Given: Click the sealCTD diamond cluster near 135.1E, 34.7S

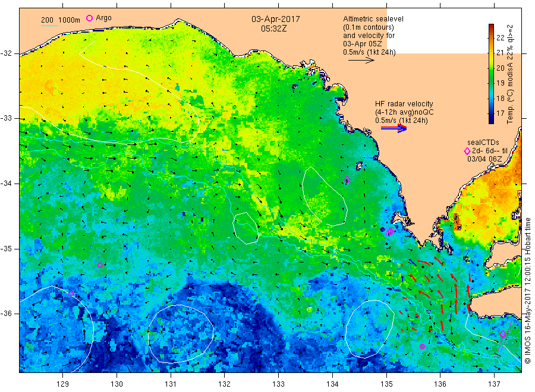Looking at the screenshot, I should [389, 232].
